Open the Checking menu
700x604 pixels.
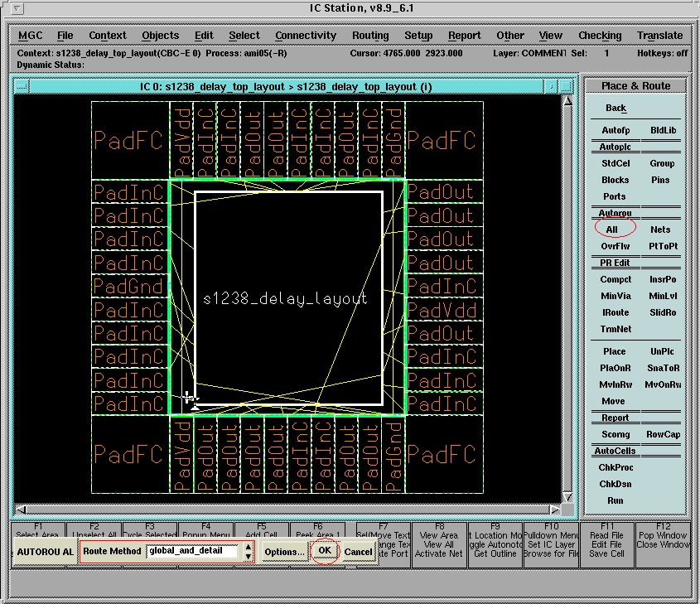(x=600, y=36)
